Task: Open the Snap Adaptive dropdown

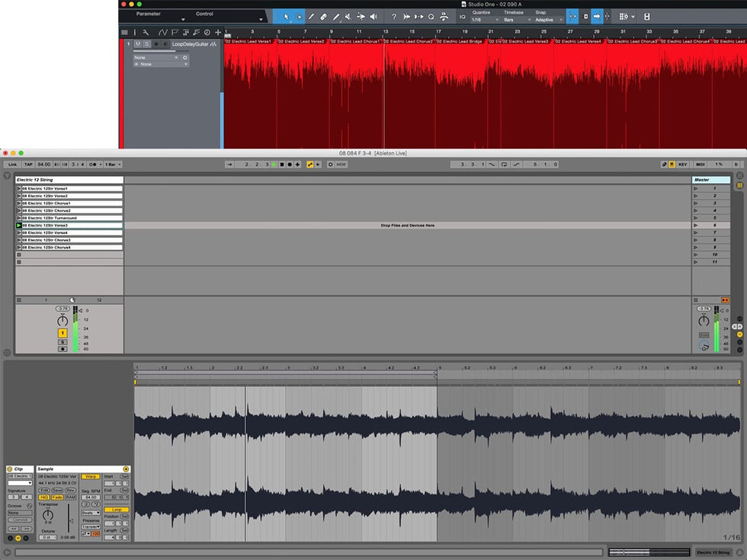Action: coord(549,20)
